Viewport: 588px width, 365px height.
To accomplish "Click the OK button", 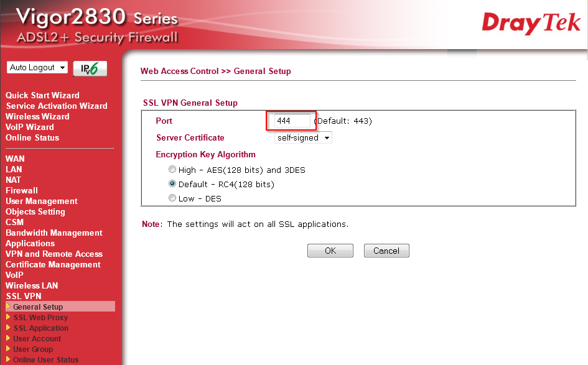I will coord(330,251).
